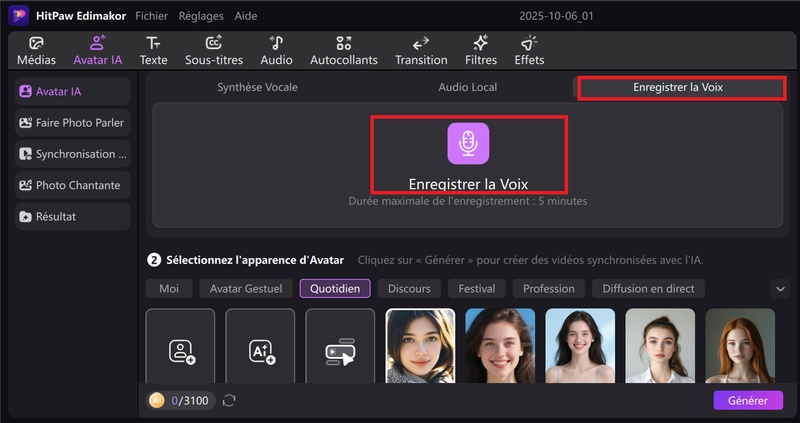Click the refresh credits icon
The height and width of the screenshot is (423, 800).
tap(229, 400)
